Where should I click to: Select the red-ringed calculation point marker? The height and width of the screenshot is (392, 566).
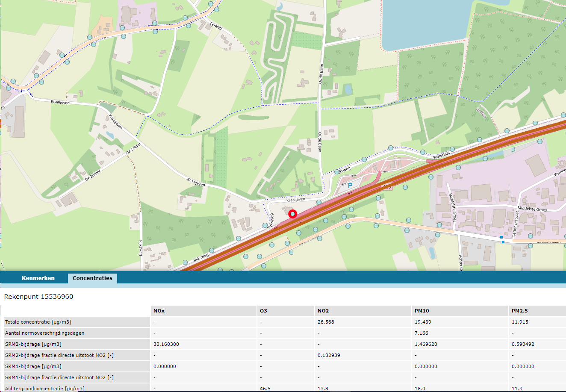[x=292, y=214]
